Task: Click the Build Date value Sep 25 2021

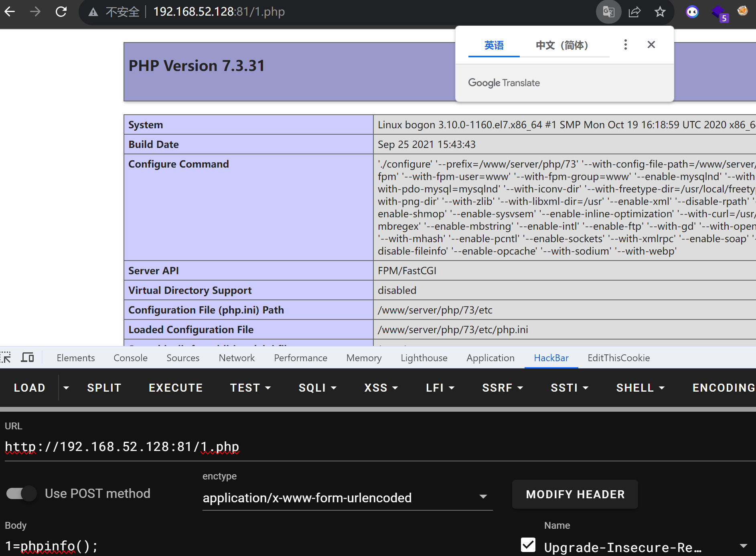Action: click(x=427, y=144)
